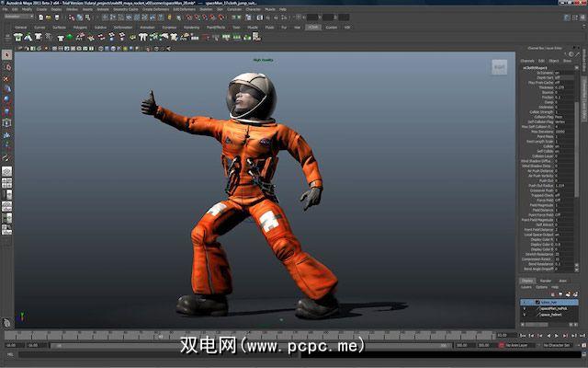The width and height of the screenshot is (588, 368).
Task: Switch to the Render layer tab
Action: pyautogui.click(x=545, y=281)
